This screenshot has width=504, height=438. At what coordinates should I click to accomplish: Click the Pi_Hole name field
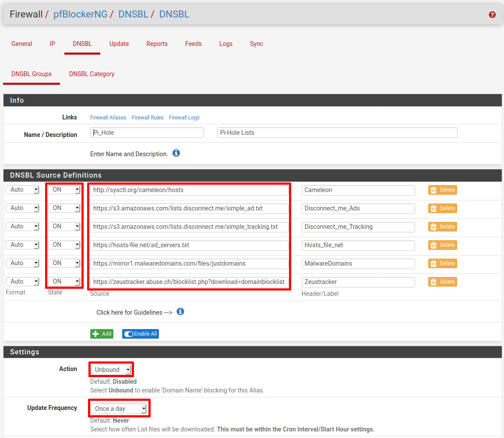click(147, 133)
